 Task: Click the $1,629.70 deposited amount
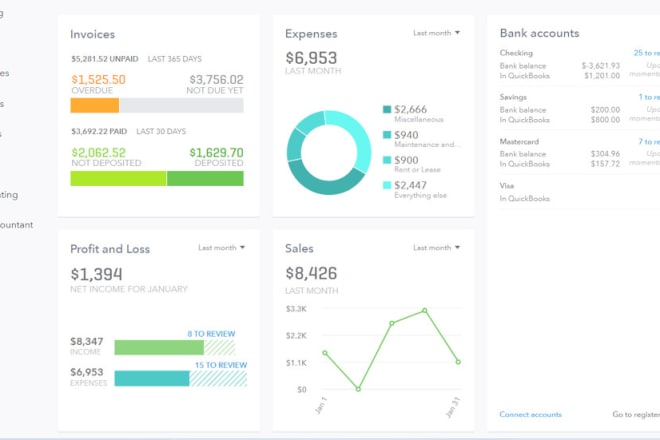[x=216, y=152]
